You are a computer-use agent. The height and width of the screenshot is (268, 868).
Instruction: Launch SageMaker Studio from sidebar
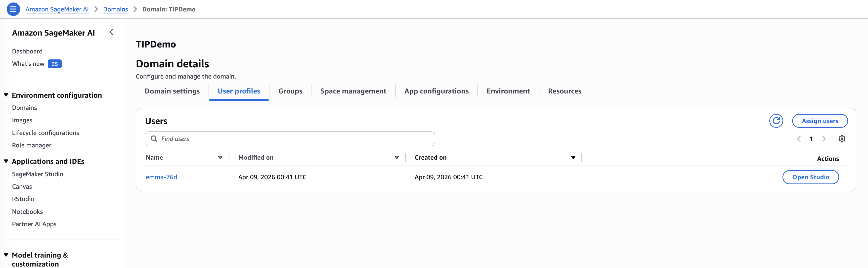[38, 174]
